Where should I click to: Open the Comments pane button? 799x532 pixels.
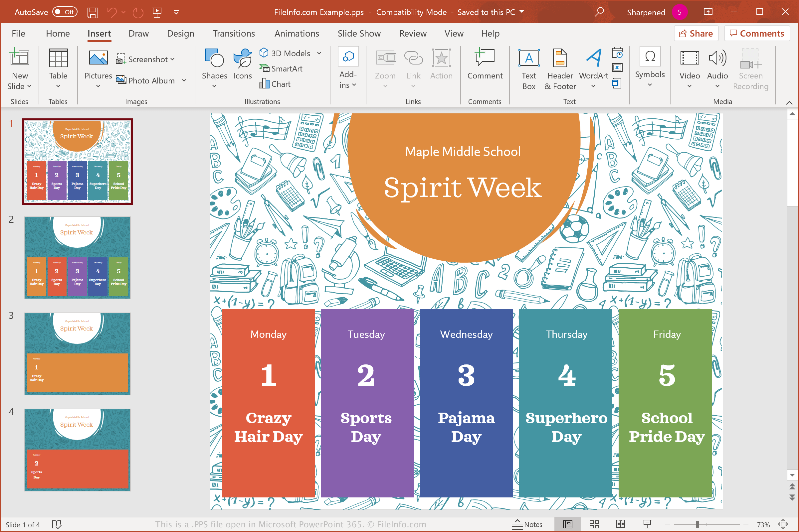(x=757, y=34)
